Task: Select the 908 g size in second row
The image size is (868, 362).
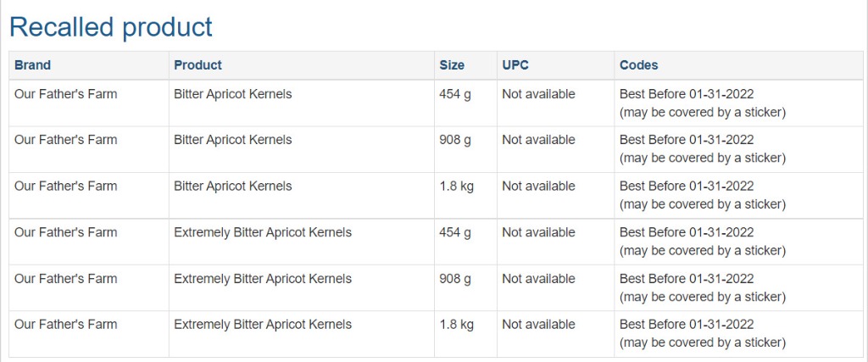Action: point(455,140)
